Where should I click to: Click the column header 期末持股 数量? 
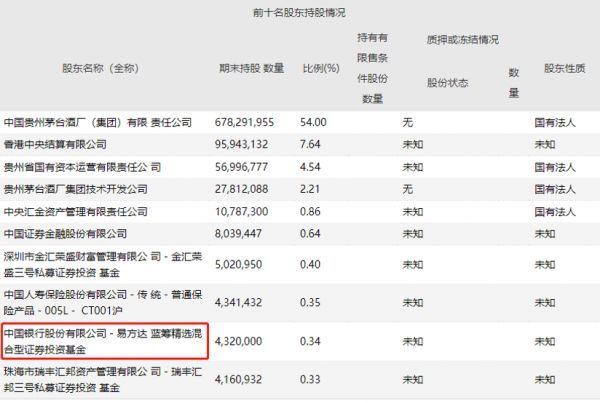click(251, 69)
